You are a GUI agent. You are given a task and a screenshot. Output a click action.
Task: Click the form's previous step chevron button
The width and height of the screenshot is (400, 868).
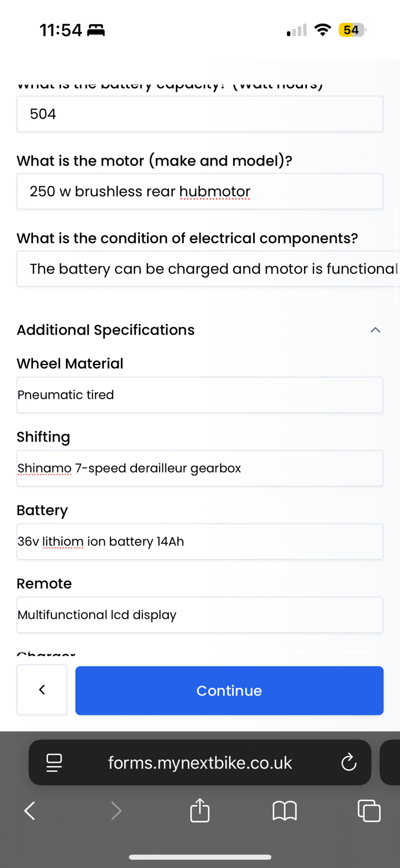pos(42,690)
